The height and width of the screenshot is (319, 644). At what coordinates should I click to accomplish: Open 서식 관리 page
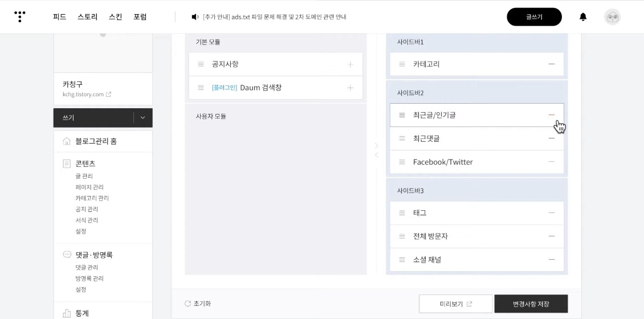pos(87,220)
